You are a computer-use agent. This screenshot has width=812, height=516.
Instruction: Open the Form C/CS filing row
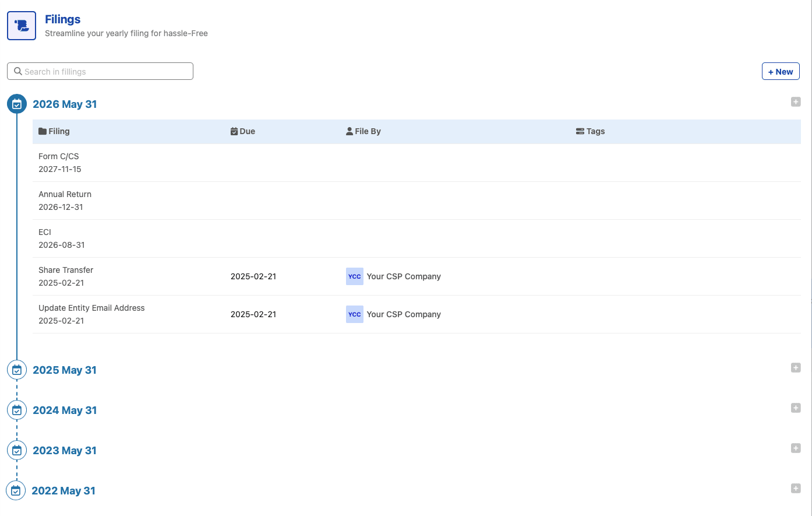(59, 156)
